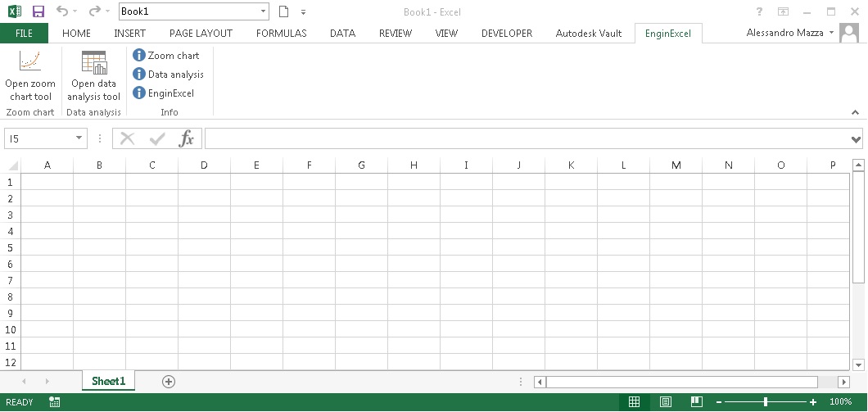Screen dimensions: 868x412
Task: Select column D header
Action: coord(204,165)
